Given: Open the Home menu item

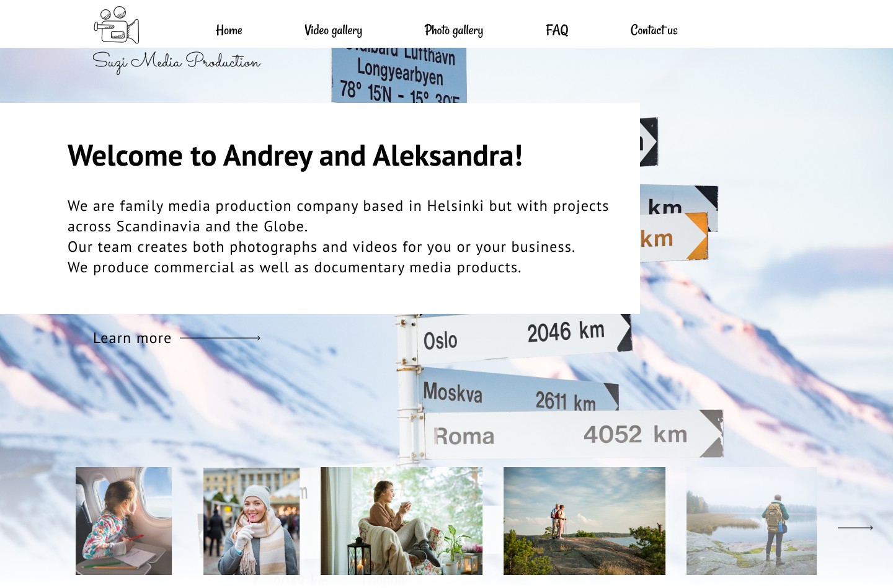Looking at the screenshot, I should [x=229, y=30].
